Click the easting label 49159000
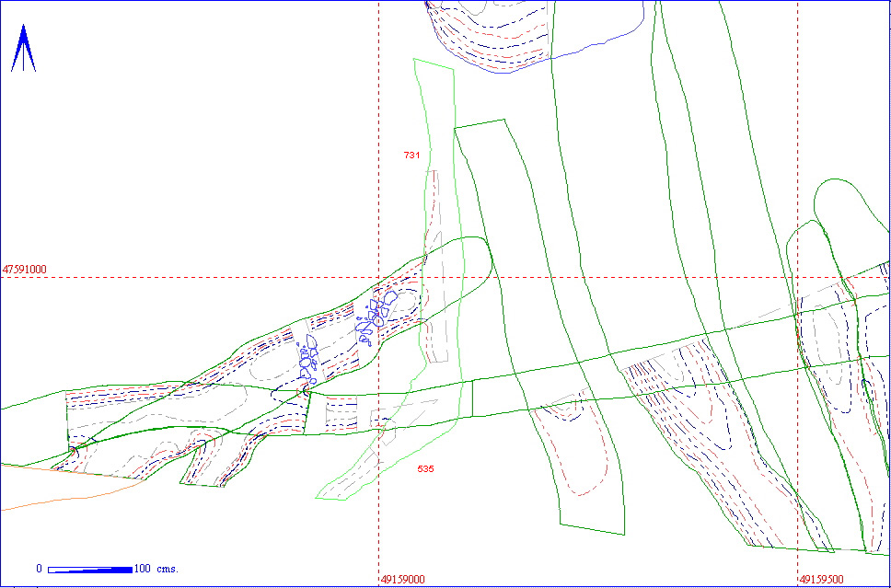The width and height of the screenshot is (891, 588). pyautogui.click(x=403, y=580)
